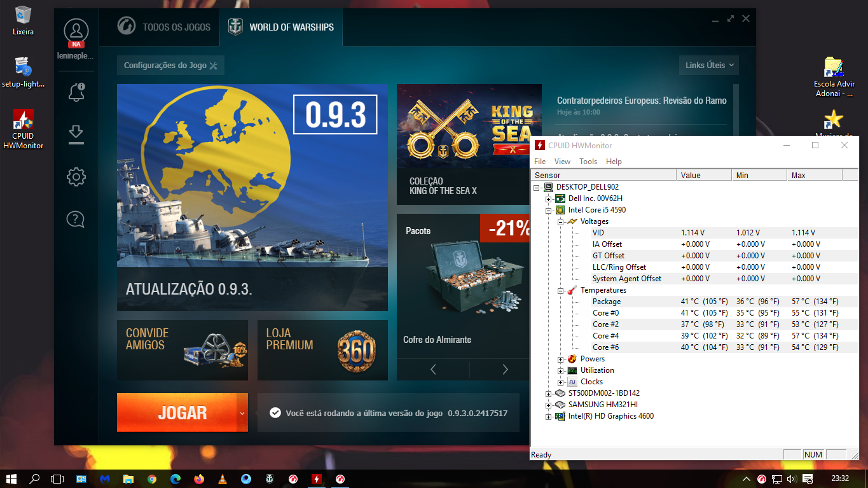This screenshot has width=868, height=488.
Task: Open Configurações do Jogo settings
Action: click(x=170, y=66)
